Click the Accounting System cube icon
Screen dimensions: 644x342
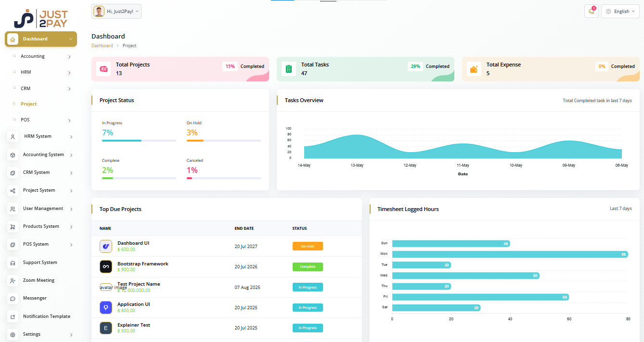click(x=13, y=155)
